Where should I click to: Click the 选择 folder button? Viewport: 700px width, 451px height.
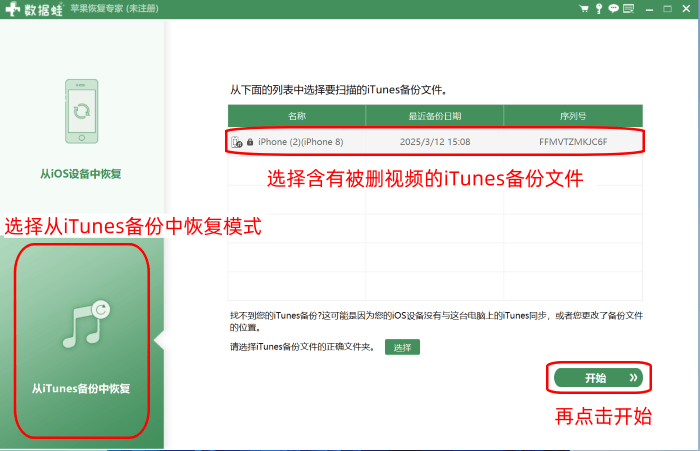click(x=402, y=348)
